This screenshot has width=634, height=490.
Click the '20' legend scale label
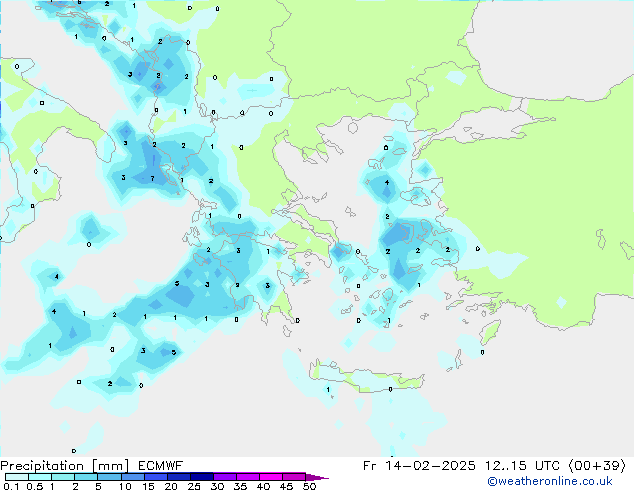click(171, 486)
